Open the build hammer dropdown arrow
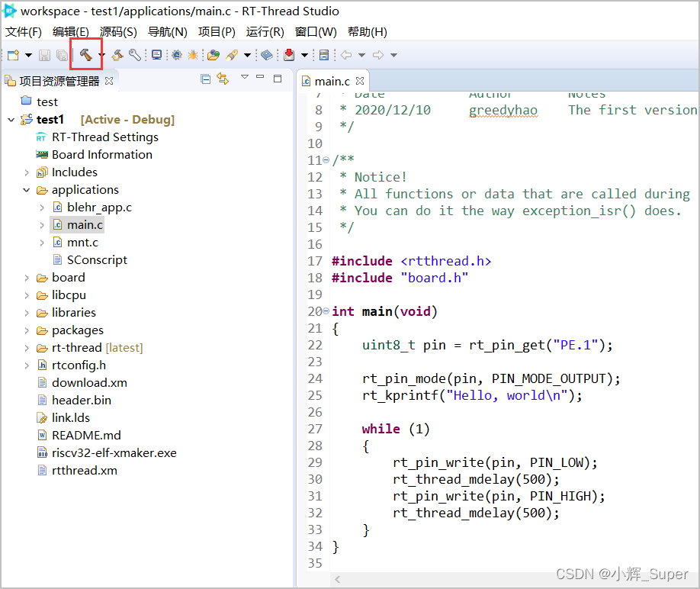This screenshot has height=589, width=700. (101, 55)
